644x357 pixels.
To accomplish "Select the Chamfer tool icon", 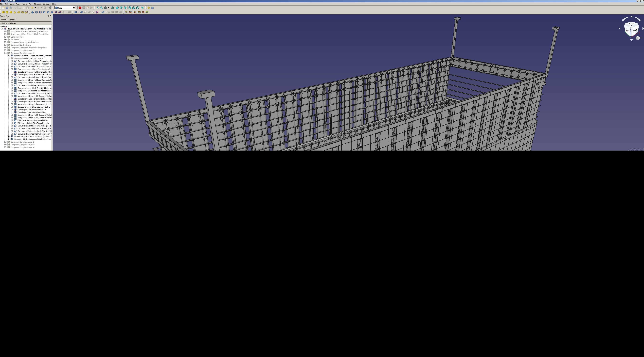I will coord(48,12).
